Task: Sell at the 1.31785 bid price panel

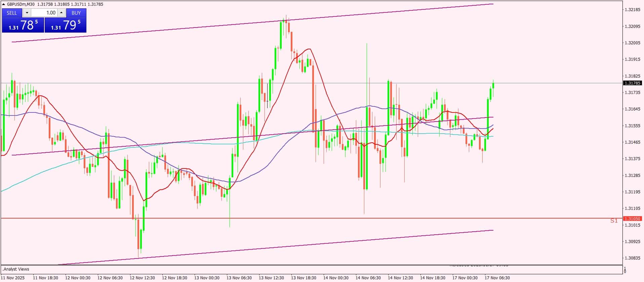Action: 23,25
